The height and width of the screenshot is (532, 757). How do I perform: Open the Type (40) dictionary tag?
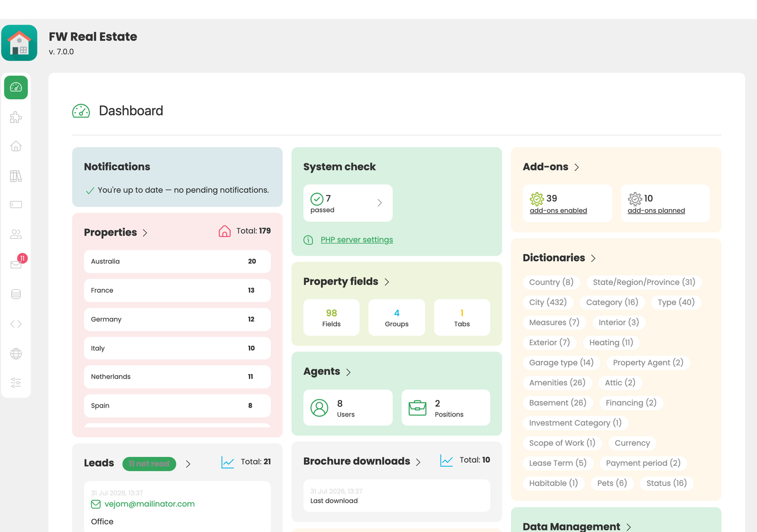tap(676, 303)
